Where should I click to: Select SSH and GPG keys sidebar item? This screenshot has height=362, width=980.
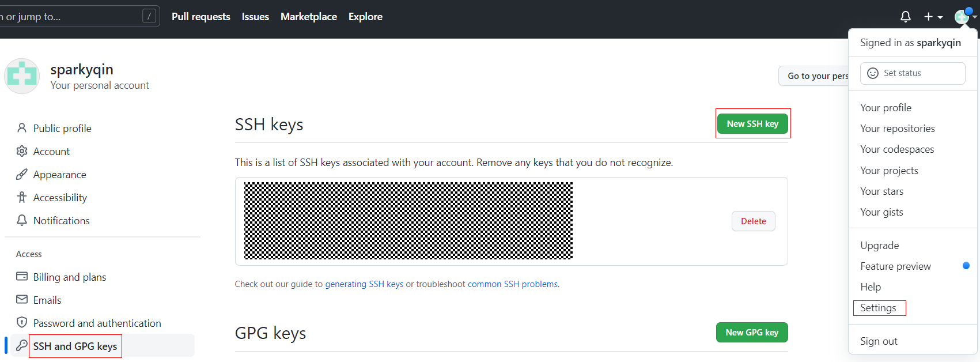point(75,346)
